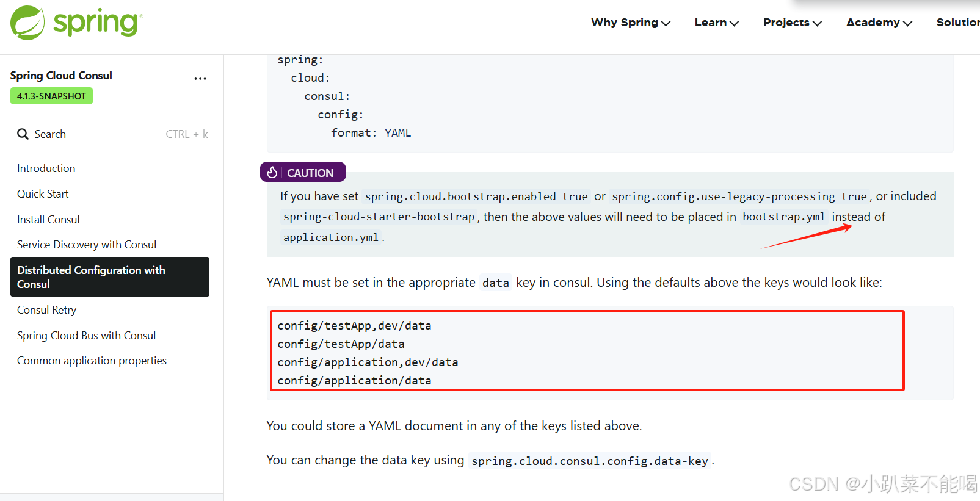Expand the Why Spring dropdown
Viewport: 980px width, 501px height.
pos(631,23)
